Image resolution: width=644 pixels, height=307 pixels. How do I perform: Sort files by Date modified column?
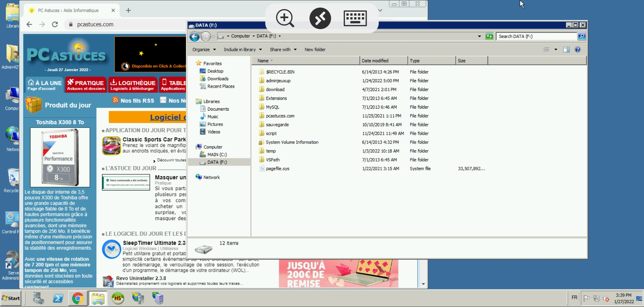click(x=383, y=61)
